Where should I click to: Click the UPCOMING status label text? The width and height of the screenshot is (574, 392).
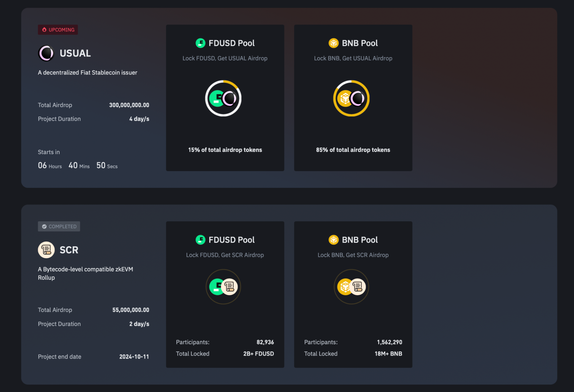61,30
